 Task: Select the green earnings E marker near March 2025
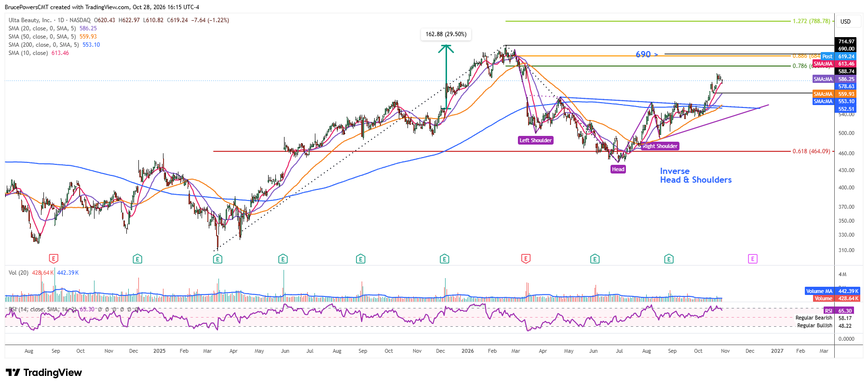coord(217,259)
